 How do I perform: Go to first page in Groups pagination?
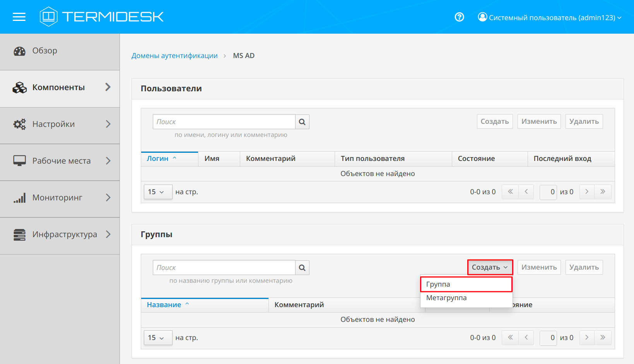point(510,338)
